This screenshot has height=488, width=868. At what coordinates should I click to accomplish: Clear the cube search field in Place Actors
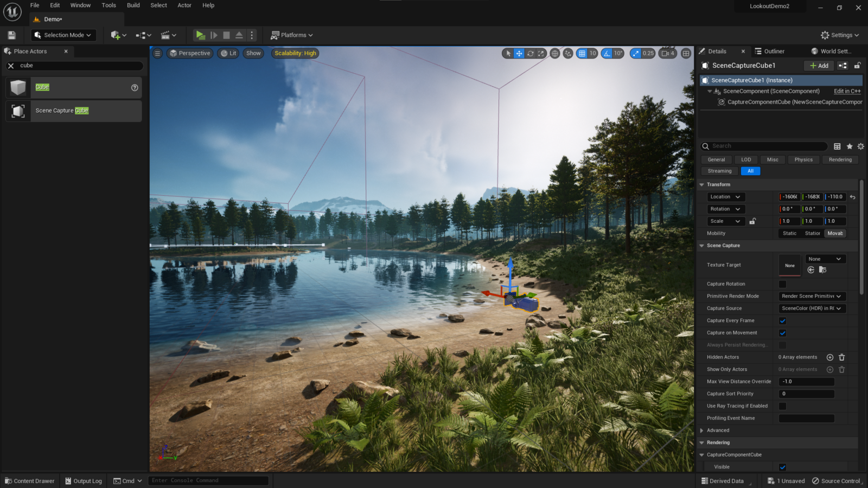pyautogui.click(x=10, y=65)
